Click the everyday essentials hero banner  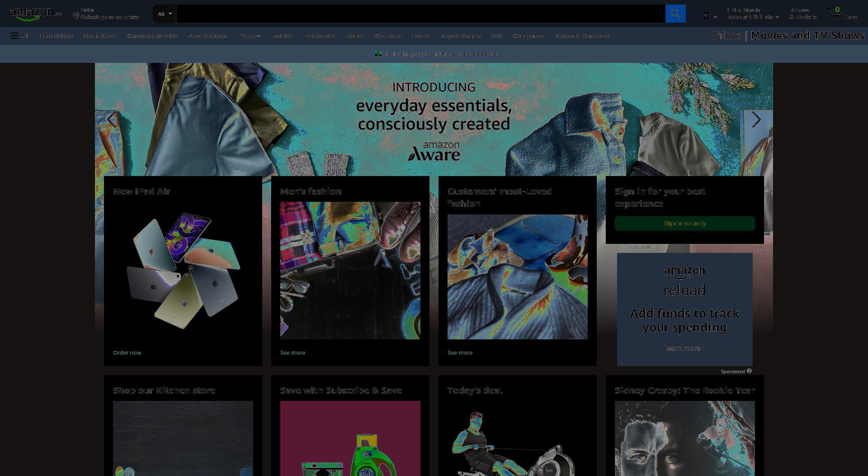pyautogui.click(x=434, y=119)
